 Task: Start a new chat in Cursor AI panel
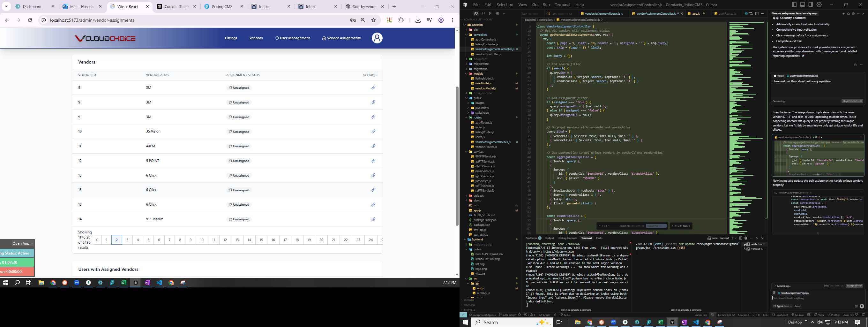[x=844, y=14]
